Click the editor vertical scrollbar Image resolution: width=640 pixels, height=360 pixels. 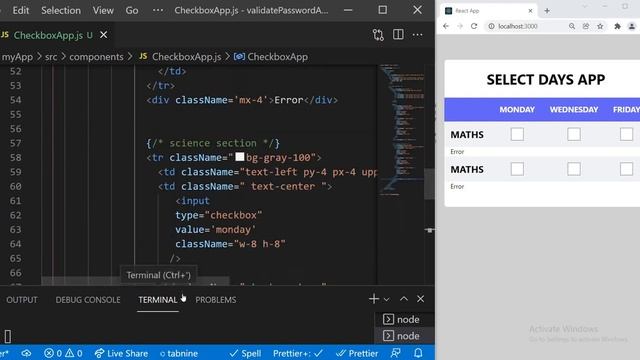pyautogui.click(x=429, y=184)
